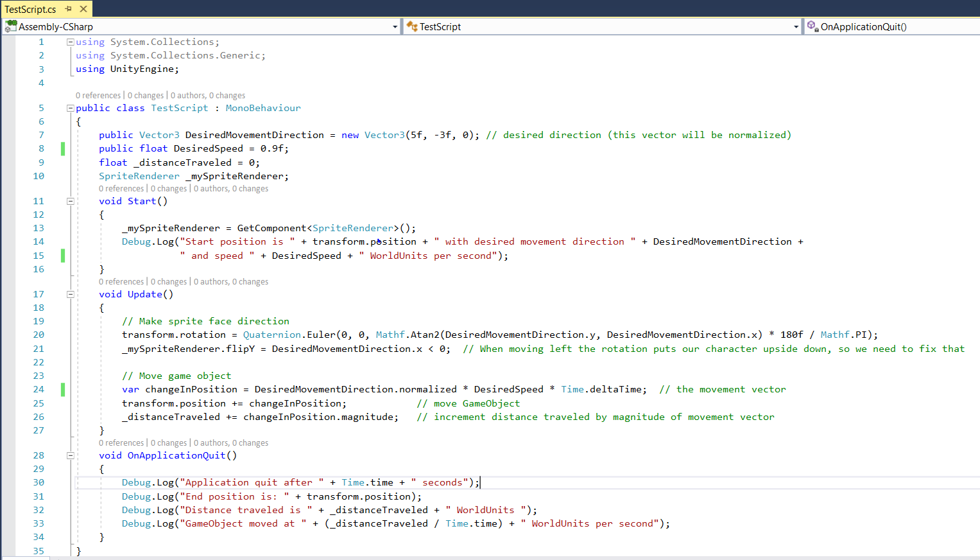Click 'Quaternion' on line 20
This screenshot has height=560, width=980.
point(272,335)
